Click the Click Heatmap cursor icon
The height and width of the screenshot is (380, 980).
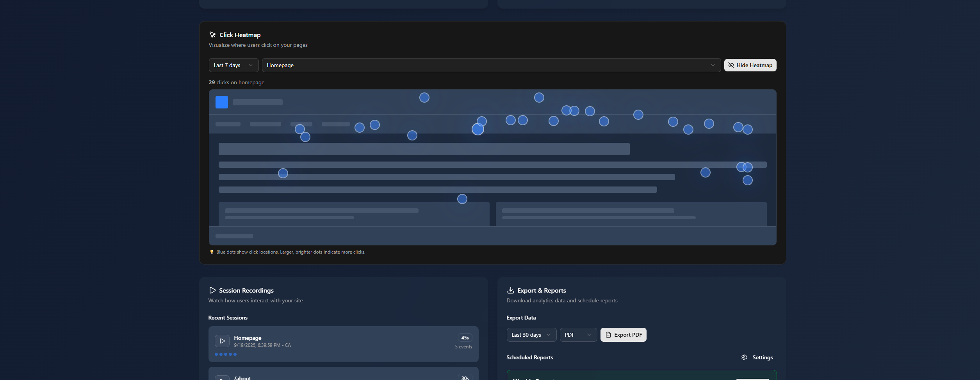point(212,35)
